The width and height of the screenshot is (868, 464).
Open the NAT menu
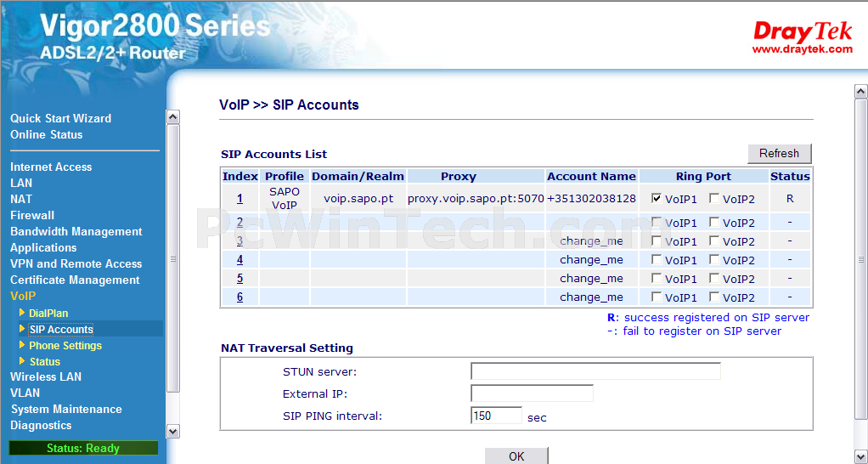(21, 199)
